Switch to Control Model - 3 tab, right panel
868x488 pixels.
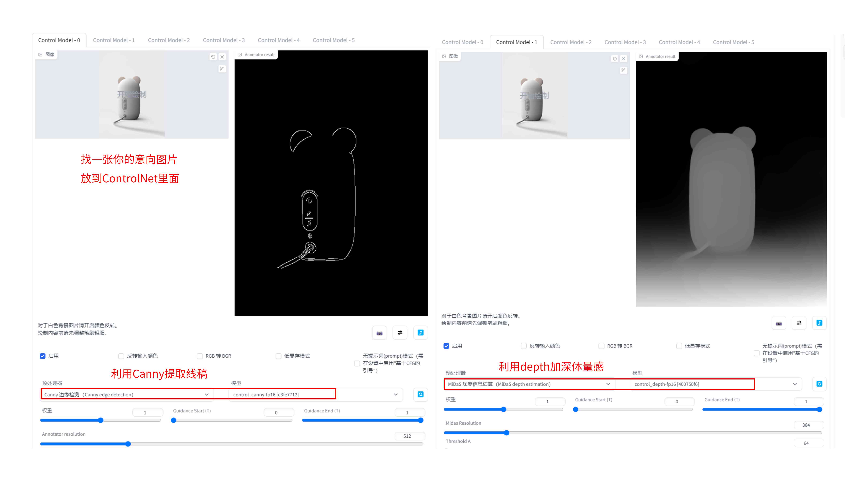click(625, 42)
